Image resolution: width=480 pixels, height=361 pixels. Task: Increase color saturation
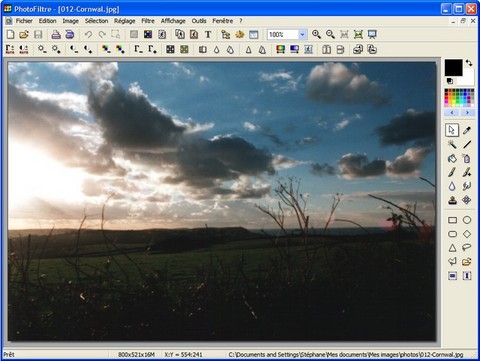[120, 50]
